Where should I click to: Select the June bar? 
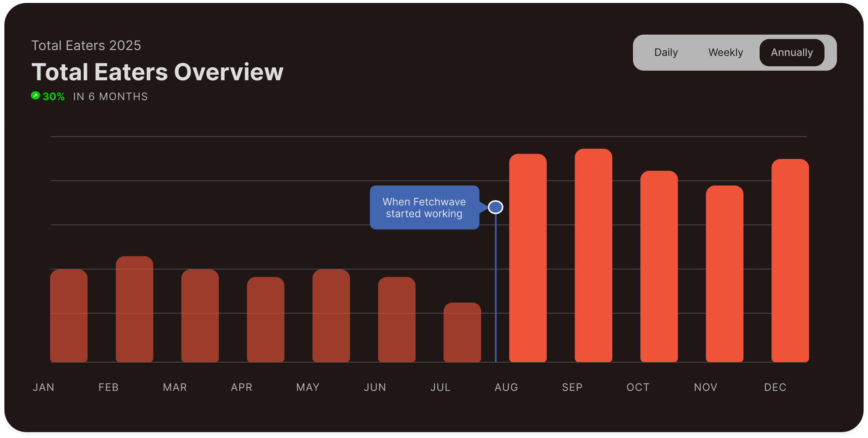coord(397,319)
